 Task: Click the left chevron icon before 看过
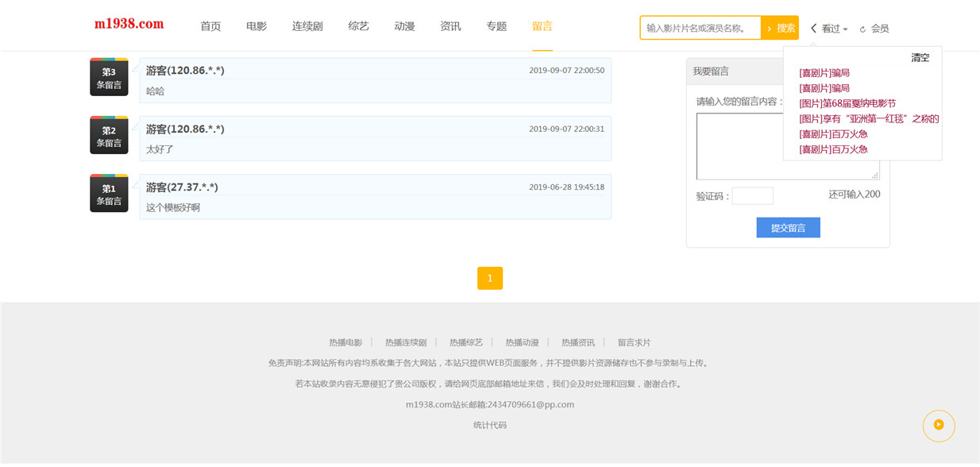814,28
